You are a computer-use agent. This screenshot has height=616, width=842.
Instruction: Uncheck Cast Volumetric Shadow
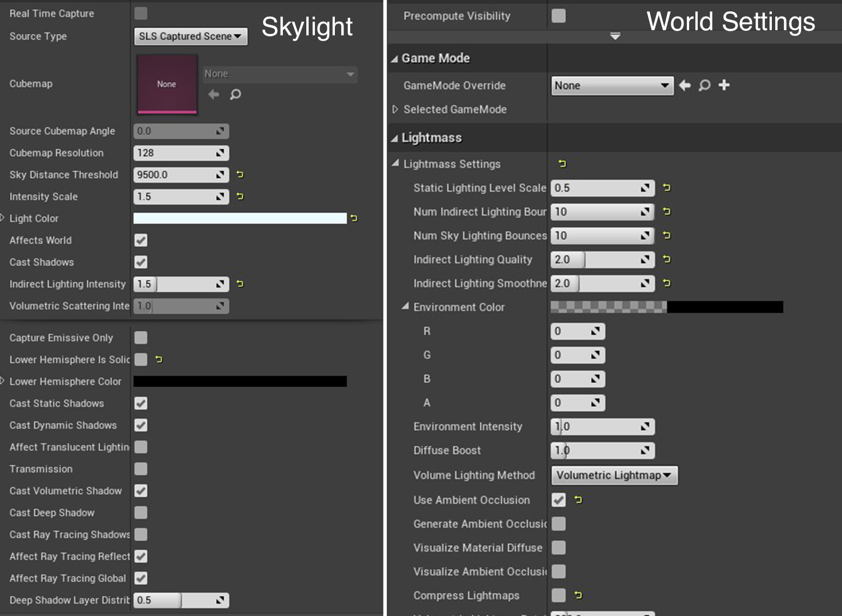(140, 491)
